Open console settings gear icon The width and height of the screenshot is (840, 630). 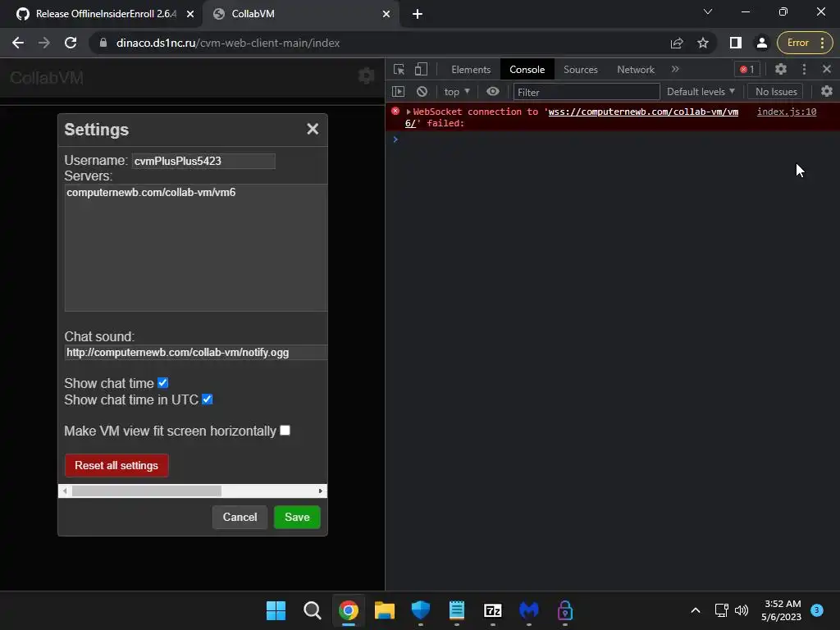coord(827,92)
